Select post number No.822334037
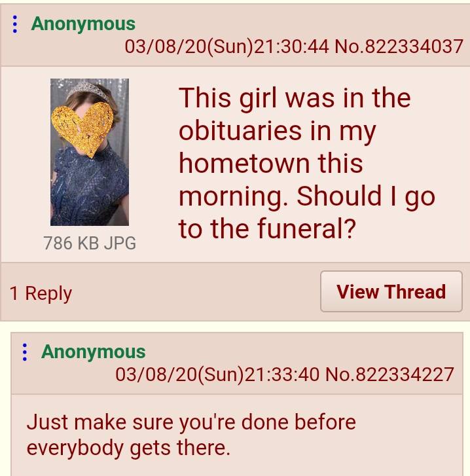This screenshot has width=470, height=476. pyautogui.click(x=399, y=46)
